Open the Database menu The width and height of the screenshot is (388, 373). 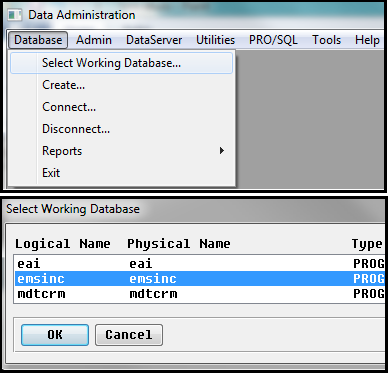pos(38,40)
